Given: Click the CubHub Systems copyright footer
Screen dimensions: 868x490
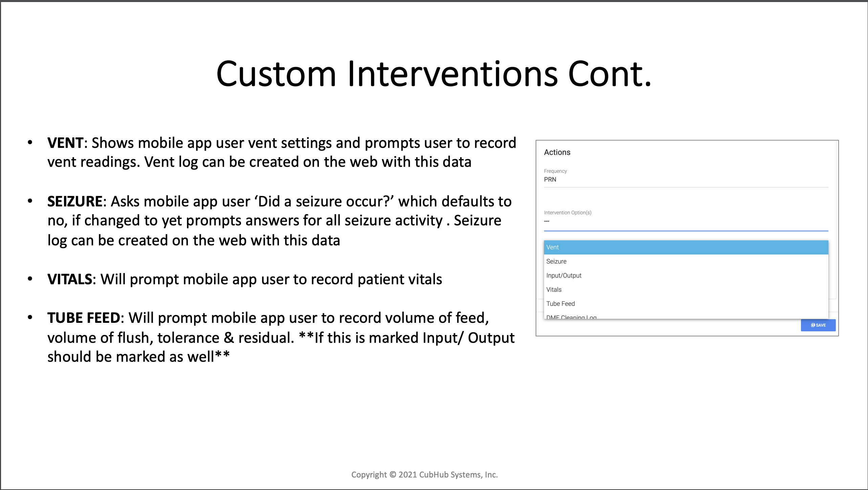Looking at the screenshot, I should (x=425, y=475).
